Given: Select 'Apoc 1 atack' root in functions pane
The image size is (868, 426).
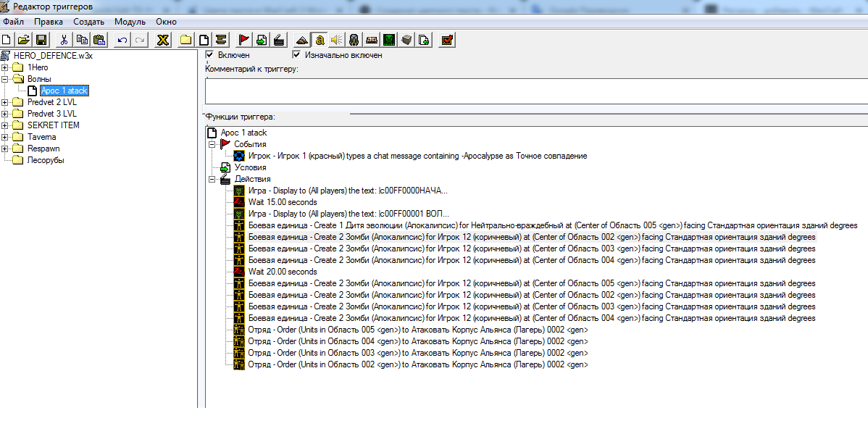Looking at the screenshot, I should pyautogui.click(x=243, y=133).
